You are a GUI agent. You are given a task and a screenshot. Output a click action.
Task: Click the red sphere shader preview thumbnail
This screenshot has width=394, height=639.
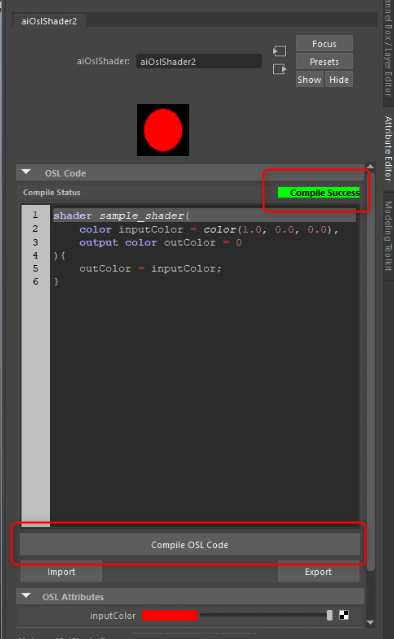(163, 130)
